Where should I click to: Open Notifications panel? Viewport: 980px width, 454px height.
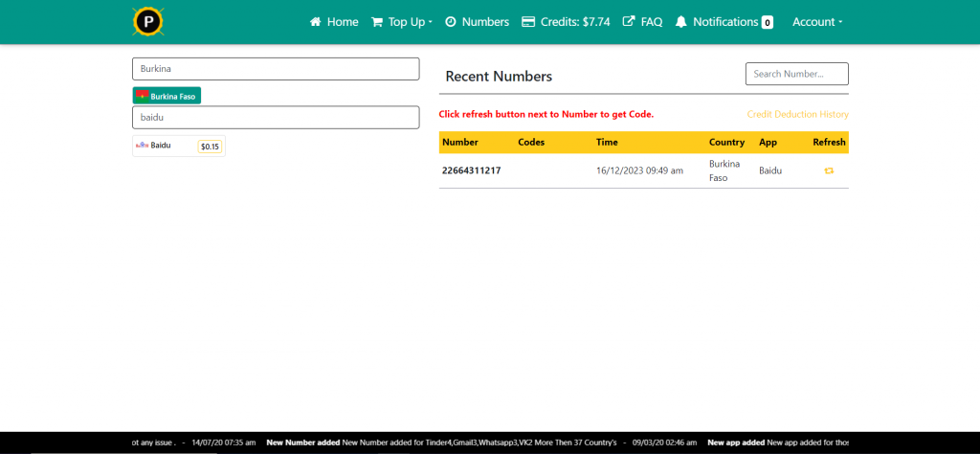(724, 22)
